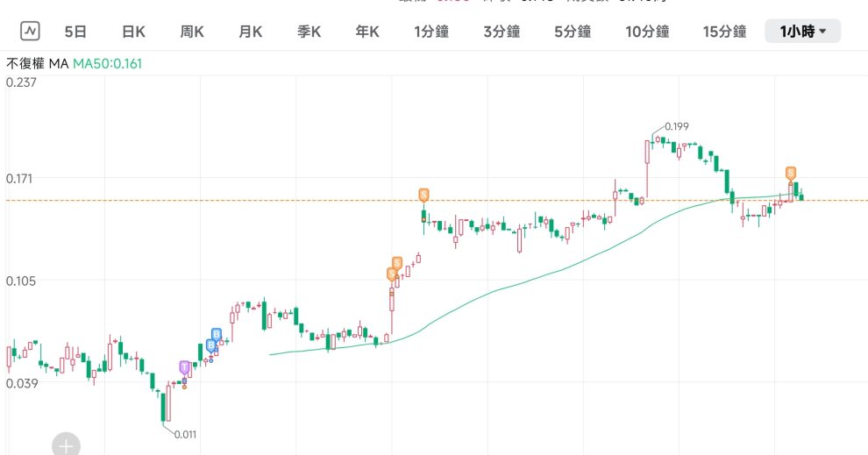This screenshot has width=868, height=455.
Task: Click the 0.011 low price label
Action: point(186,435)
